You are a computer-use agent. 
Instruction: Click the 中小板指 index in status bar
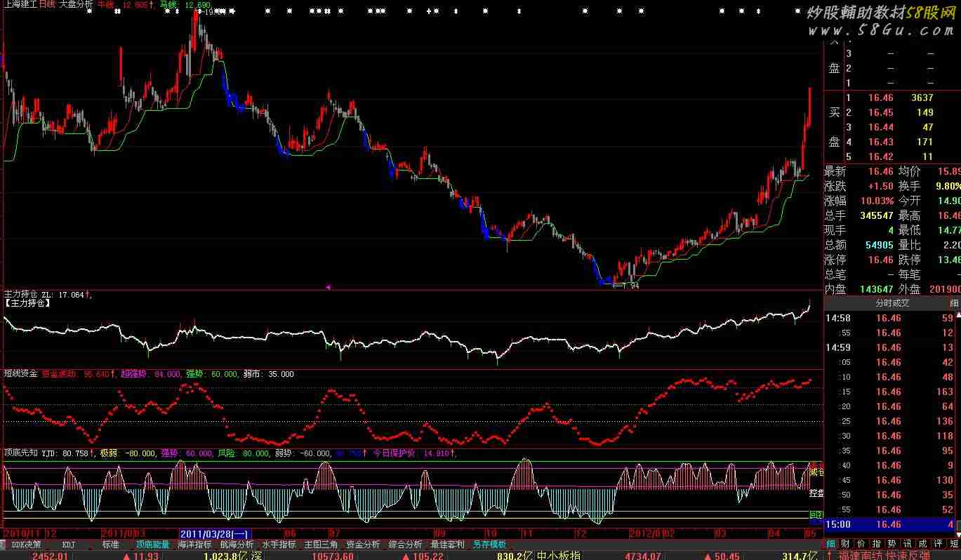(558, 555)
